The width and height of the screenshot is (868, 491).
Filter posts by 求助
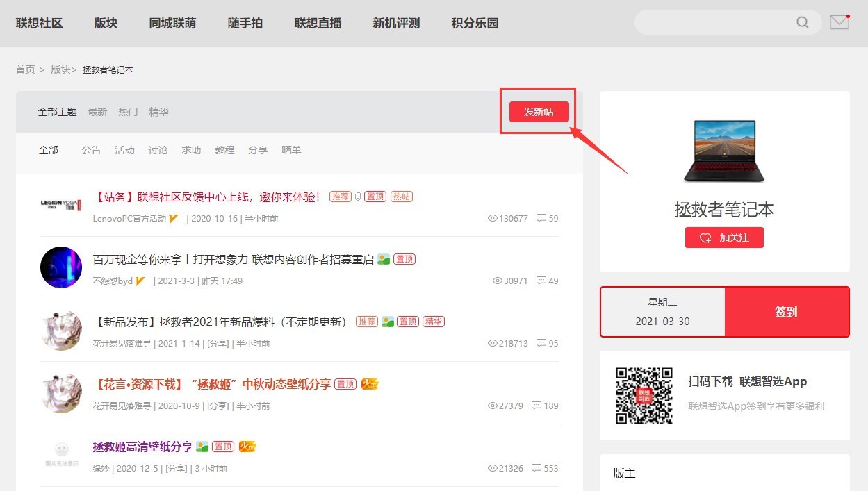click(x=191, y=150)
